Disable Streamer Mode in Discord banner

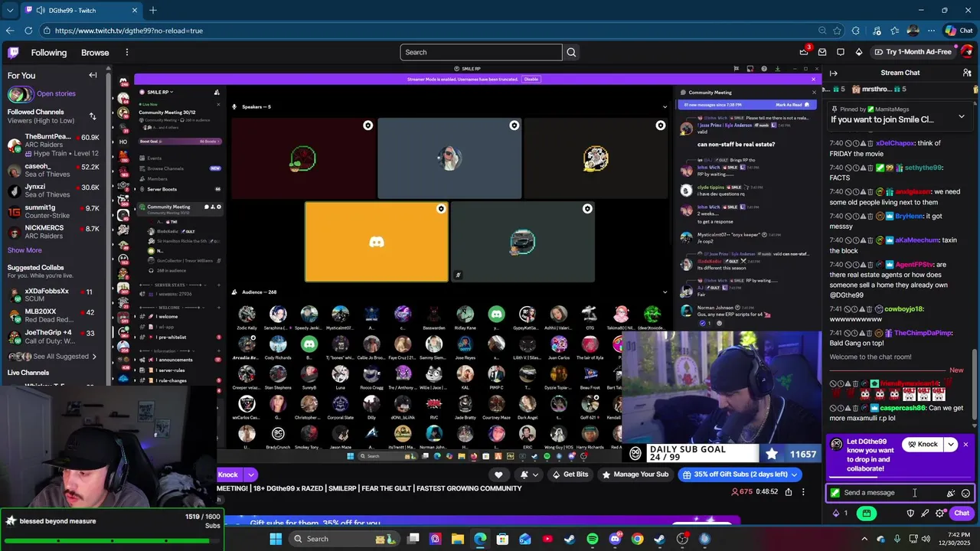531,79
